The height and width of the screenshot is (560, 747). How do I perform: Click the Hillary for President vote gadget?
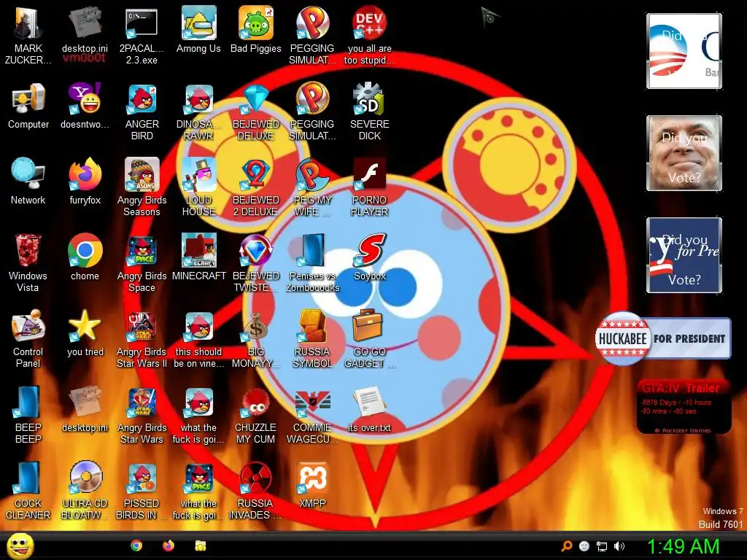tap(684, 255)
